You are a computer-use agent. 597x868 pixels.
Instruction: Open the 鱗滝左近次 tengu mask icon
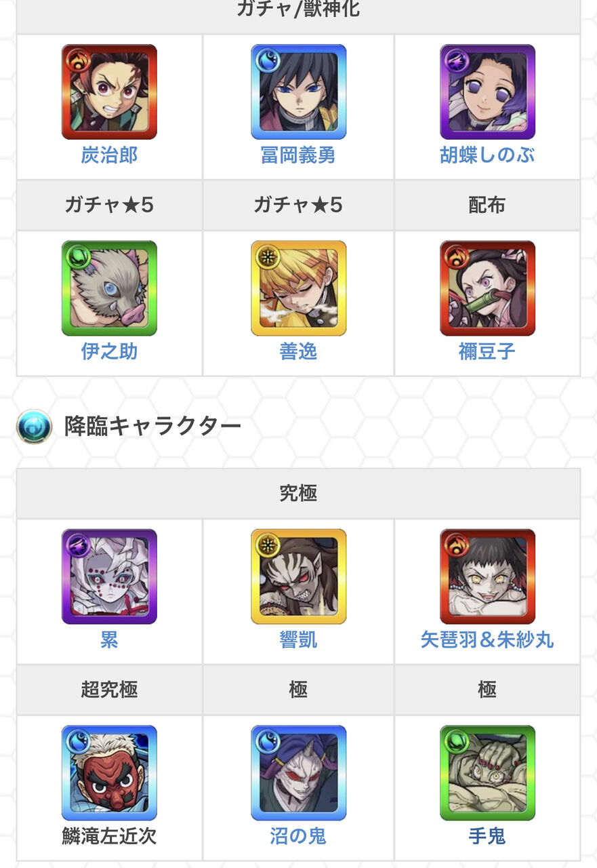click(109, 773)
